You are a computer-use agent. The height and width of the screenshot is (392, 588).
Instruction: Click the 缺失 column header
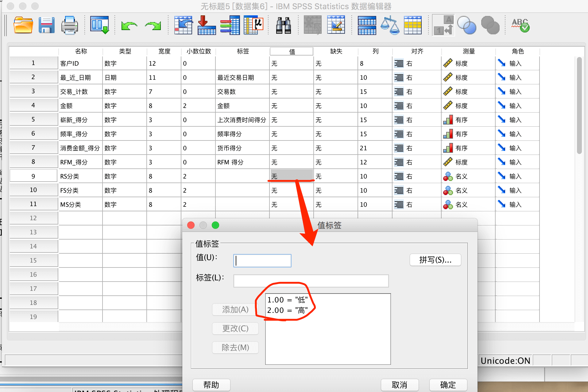[x=336, y=51]
